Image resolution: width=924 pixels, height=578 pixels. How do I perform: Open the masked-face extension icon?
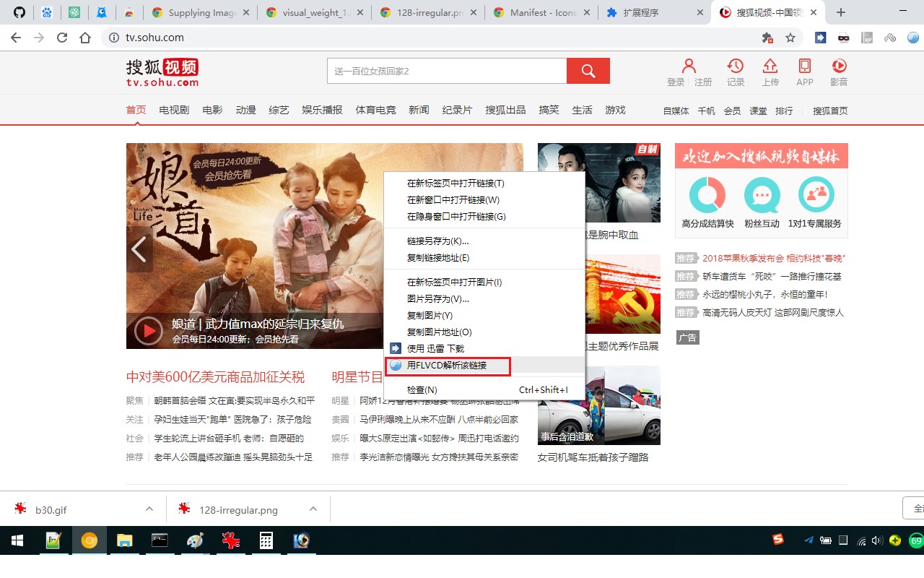click(843, 38)
